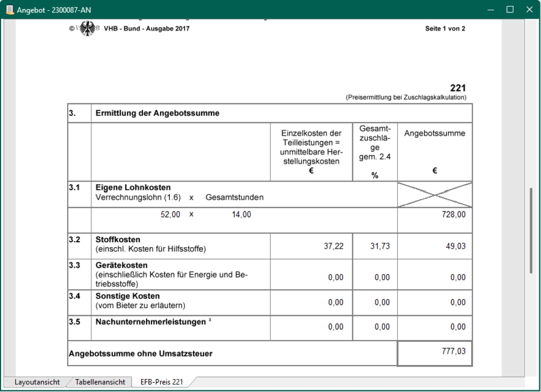This screenshot has width=541, height=392.
Task: Click the crossed-out cell in row 3.1
Action: point(435,195)
